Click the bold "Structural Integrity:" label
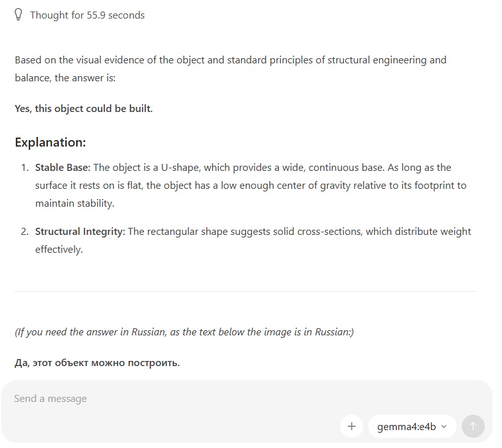This screenshot has height=448, width=502. coord(80,232)
